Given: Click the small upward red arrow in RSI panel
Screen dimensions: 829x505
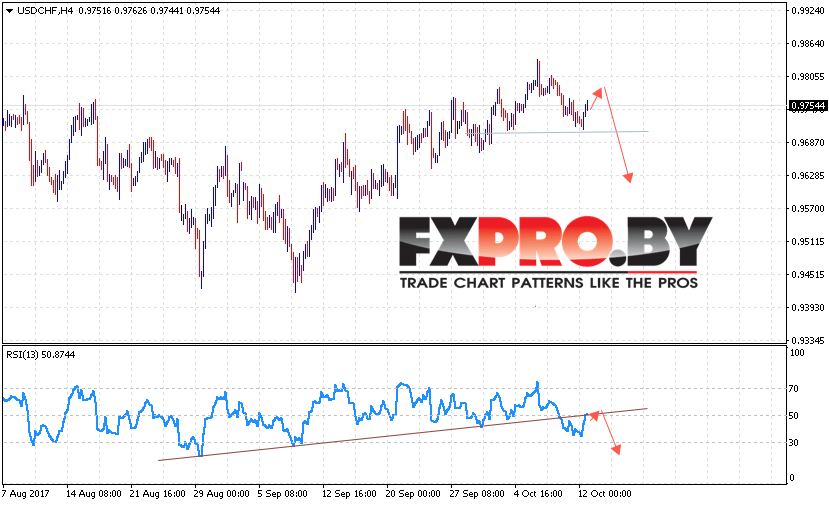Looking at the screenshot, I should (x=594, y=416).
